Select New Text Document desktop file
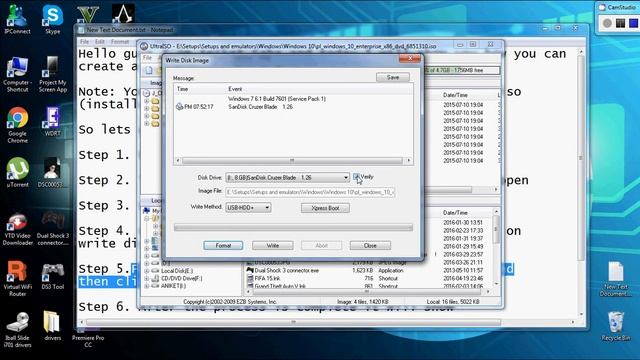The image size is (640, 360). 616,279
